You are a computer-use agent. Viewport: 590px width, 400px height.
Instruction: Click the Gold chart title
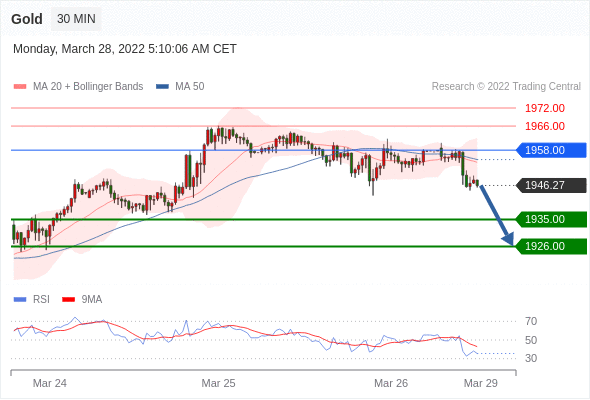(x=27, y=19)
